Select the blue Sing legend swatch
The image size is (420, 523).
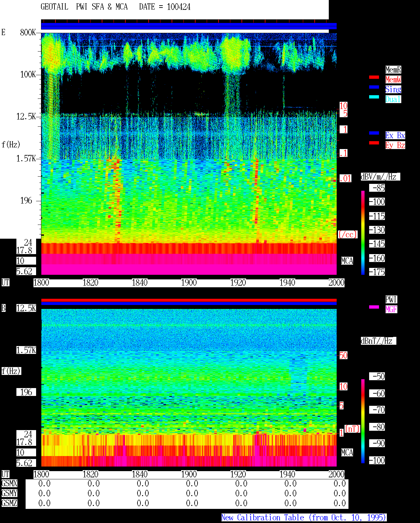pyautogui.click(x=374, y=87)
